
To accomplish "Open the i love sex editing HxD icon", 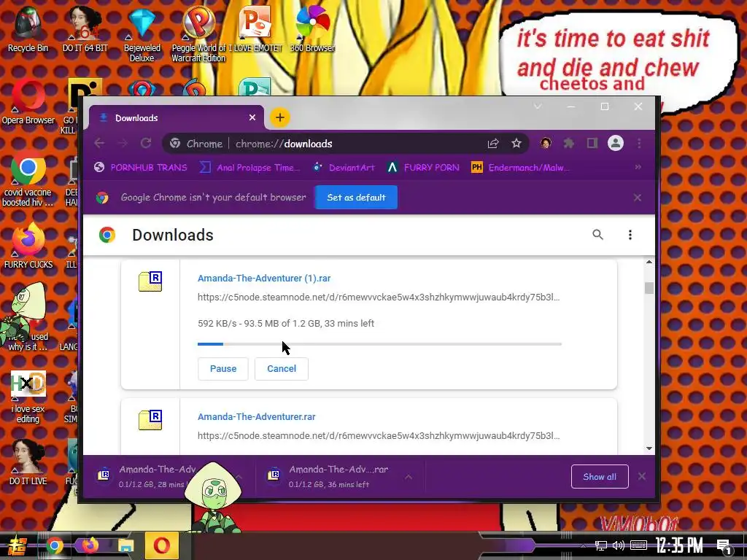I will pos(28,396).
